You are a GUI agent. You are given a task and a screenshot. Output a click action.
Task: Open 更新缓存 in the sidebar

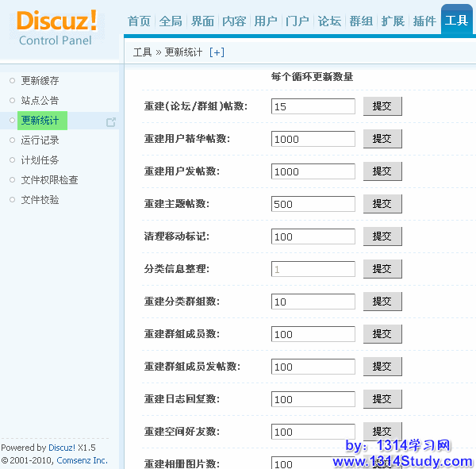pyautogui.click(x=40, y=81)
